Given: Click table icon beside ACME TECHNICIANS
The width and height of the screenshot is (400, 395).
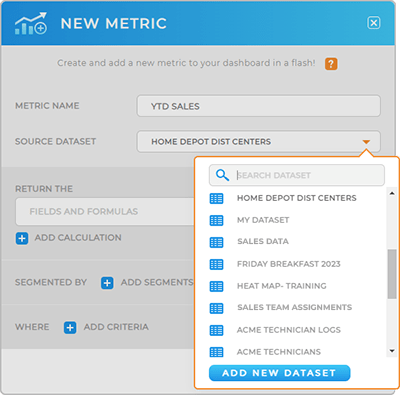Looking at the screenshot, I should 216,352.
